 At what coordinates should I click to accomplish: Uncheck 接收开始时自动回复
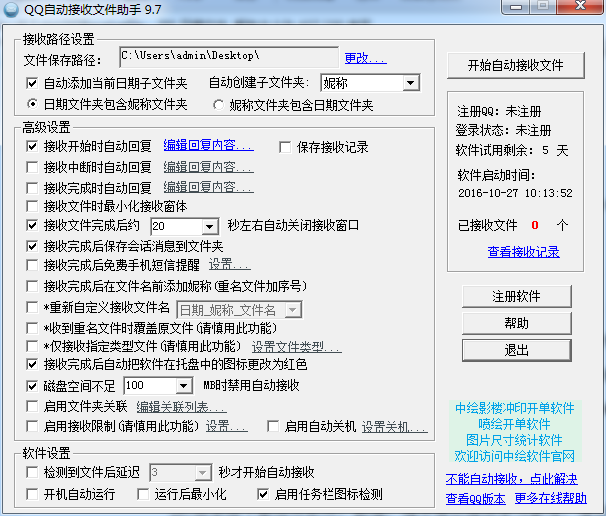pyautogui.click(x=32, y=146)
